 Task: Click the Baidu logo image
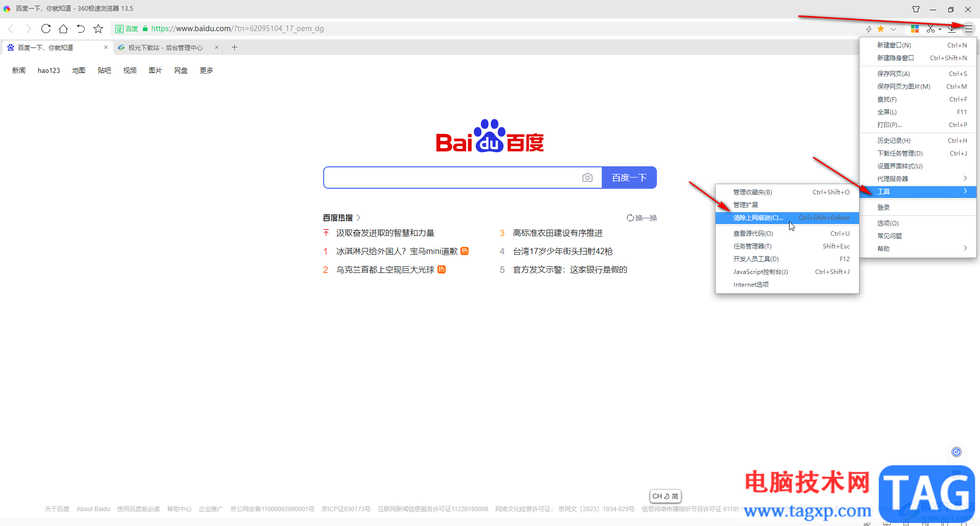tap(490, 136)
